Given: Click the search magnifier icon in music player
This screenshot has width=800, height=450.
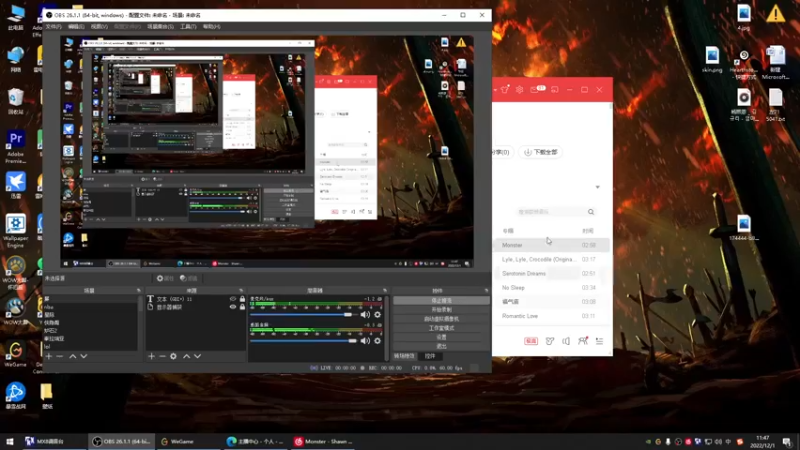Looking at the screenshot, I should pyautogui.click(x=591, y=212).
